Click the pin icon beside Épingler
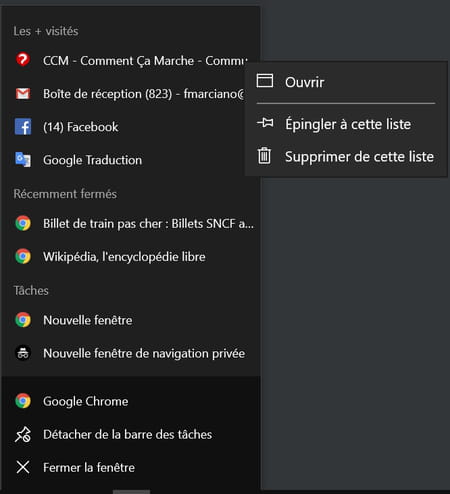The width and height of the screenshot is (450, 494). 265,123
